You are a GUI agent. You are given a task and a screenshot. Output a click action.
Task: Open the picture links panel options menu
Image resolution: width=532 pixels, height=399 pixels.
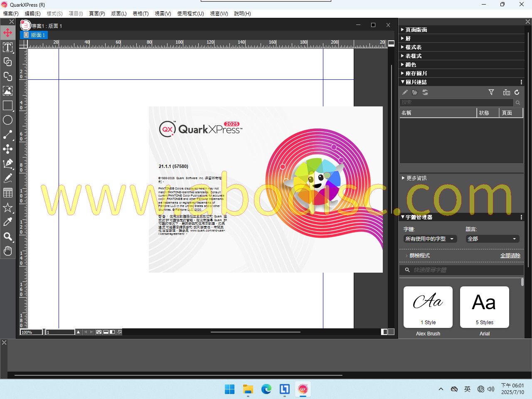click(x=521, y=82)
